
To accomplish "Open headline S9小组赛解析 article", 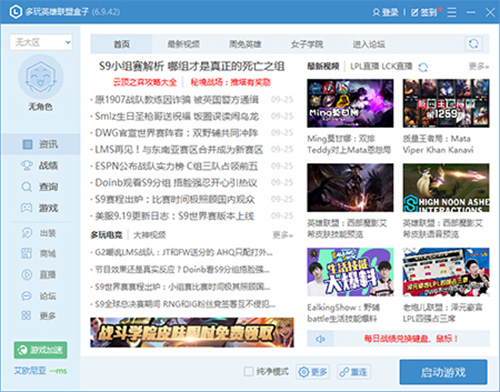I will pyautogui.click(x=192, y=66).
